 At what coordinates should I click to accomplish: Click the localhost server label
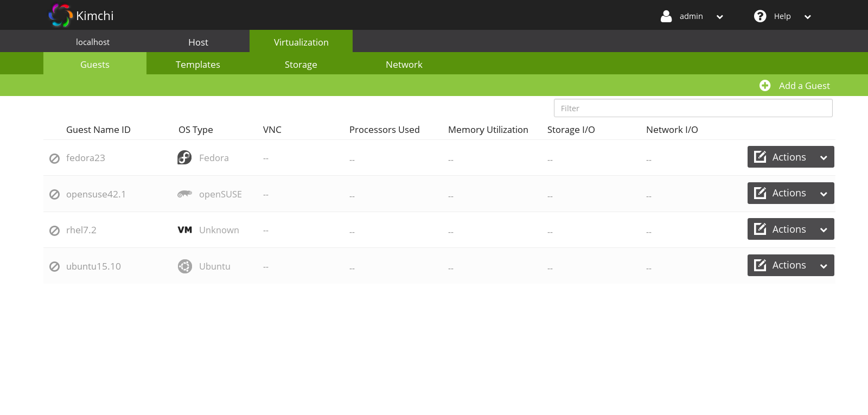pos(93,42)
